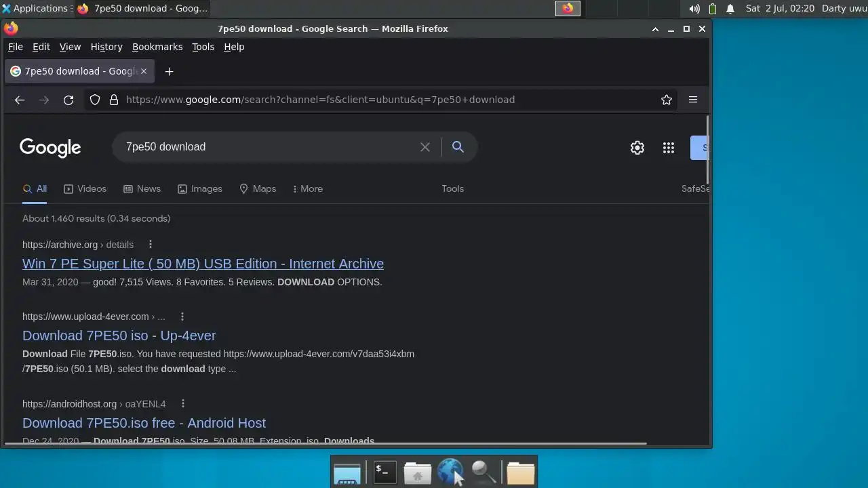Image resolution: width=868 pixels, height=488 pixels.
Task: Open the Tools menu in menu bar
Action: coord(203,47)
